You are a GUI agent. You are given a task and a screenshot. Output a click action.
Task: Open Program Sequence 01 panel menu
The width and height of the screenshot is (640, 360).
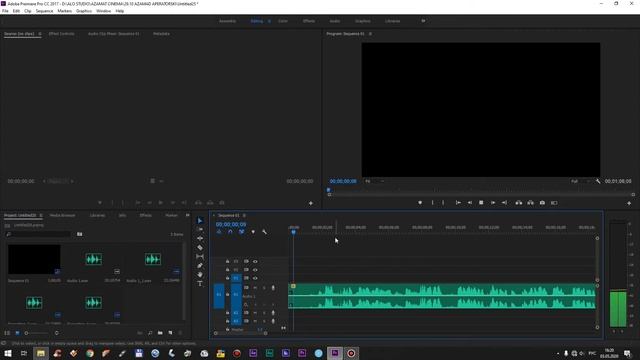pos(370,34)
